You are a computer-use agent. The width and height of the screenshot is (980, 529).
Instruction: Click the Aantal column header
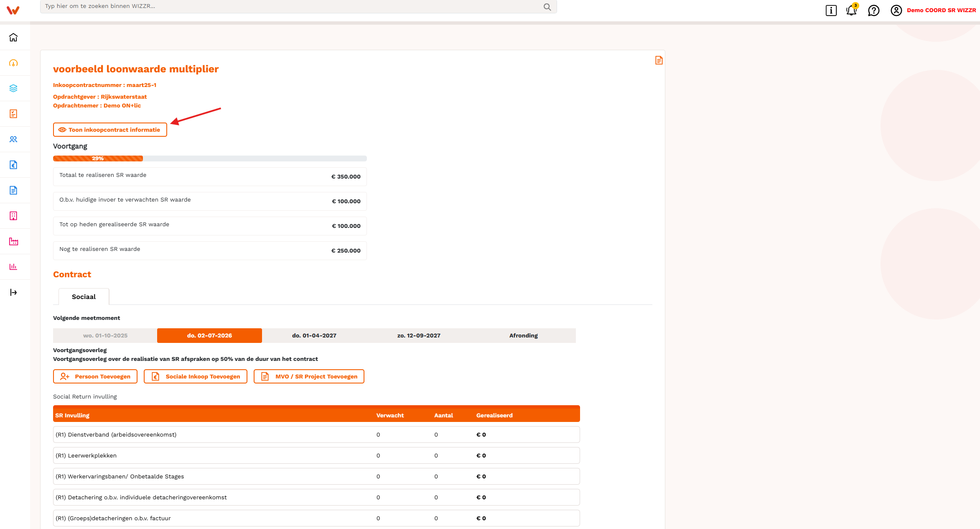[443, 415]
